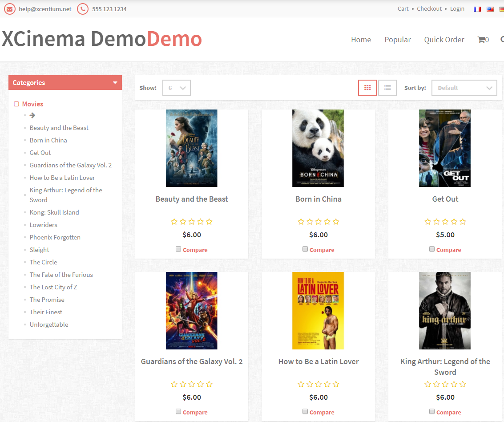The width and height of the screenshot is (504, 422).
Task: Collapse the Movies category tree
Action: [16, 104]
